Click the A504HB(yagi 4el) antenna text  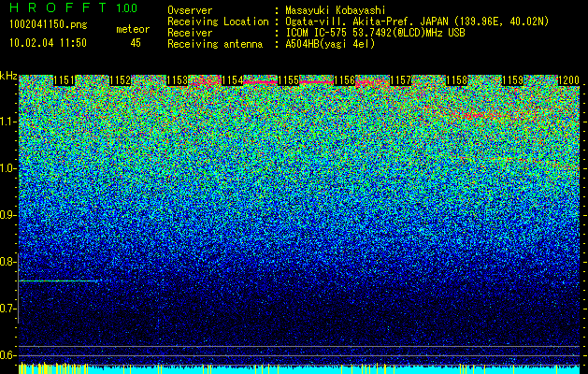pos(330,44)
